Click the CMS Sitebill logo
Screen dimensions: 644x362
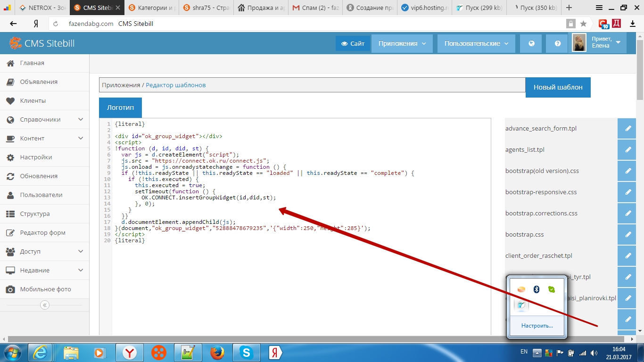pyautogui.click(x=42, y=44)
